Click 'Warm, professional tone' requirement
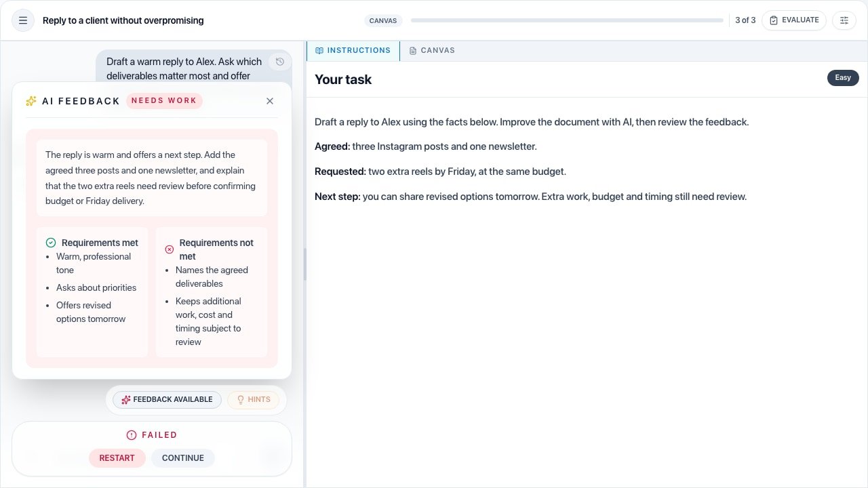 point(94,264)
